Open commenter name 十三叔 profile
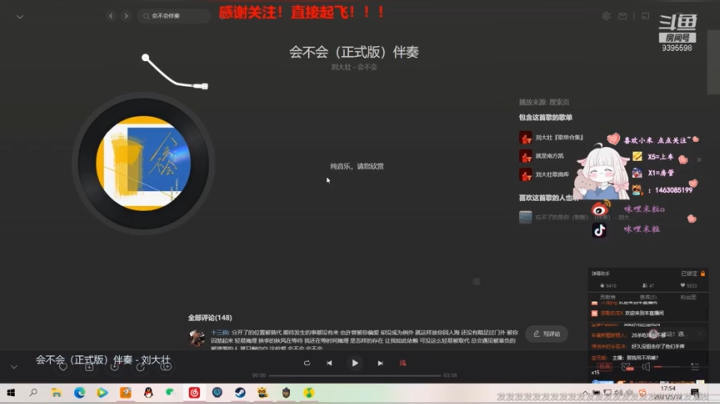The width and height of the screenshot is (720, 404). click(x=219, y=332)
